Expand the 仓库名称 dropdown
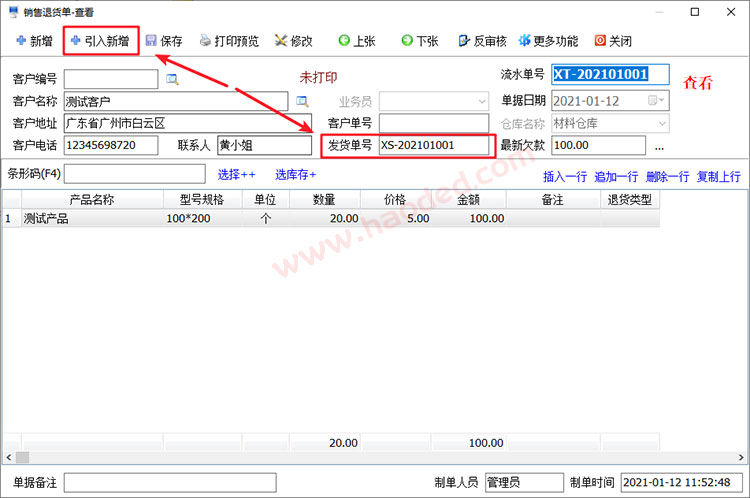This screenshot has height=498, width=750. [662, 123]
